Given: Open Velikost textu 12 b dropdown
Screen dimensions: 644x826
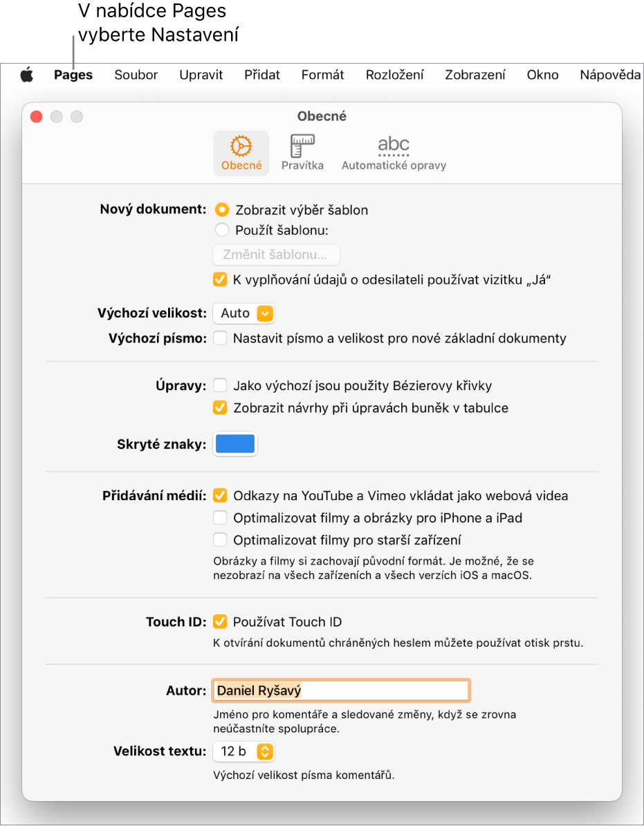Looking at the screenshot, I should pyautogui.click(x=244, y=751).
